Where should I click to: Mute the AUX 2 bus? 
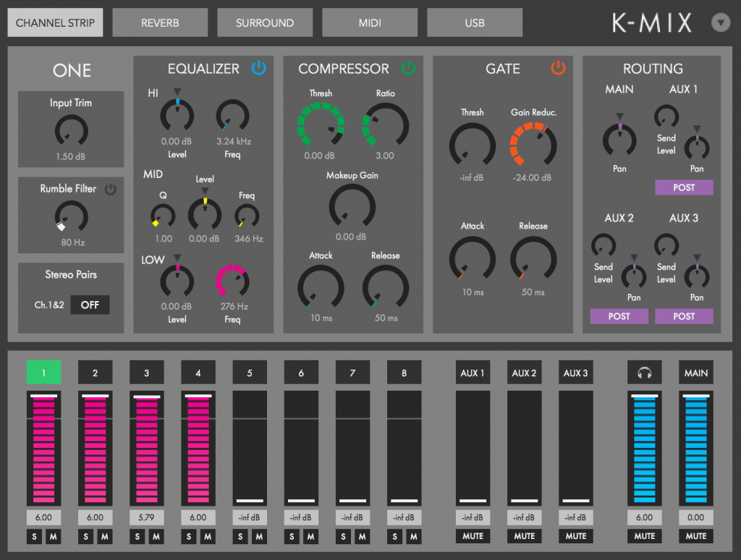click(524, 536)
